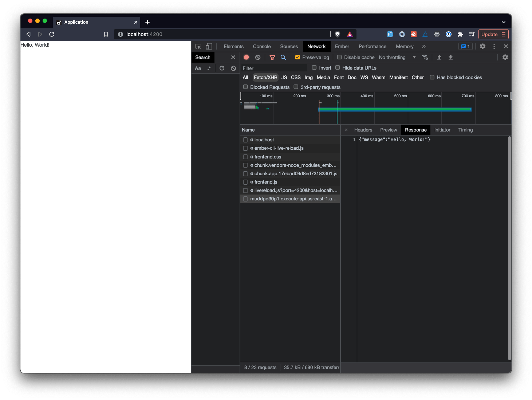Apply the Fetch/XHR request filter
Viewport: 532px width, 400px height.
[265, 77]
